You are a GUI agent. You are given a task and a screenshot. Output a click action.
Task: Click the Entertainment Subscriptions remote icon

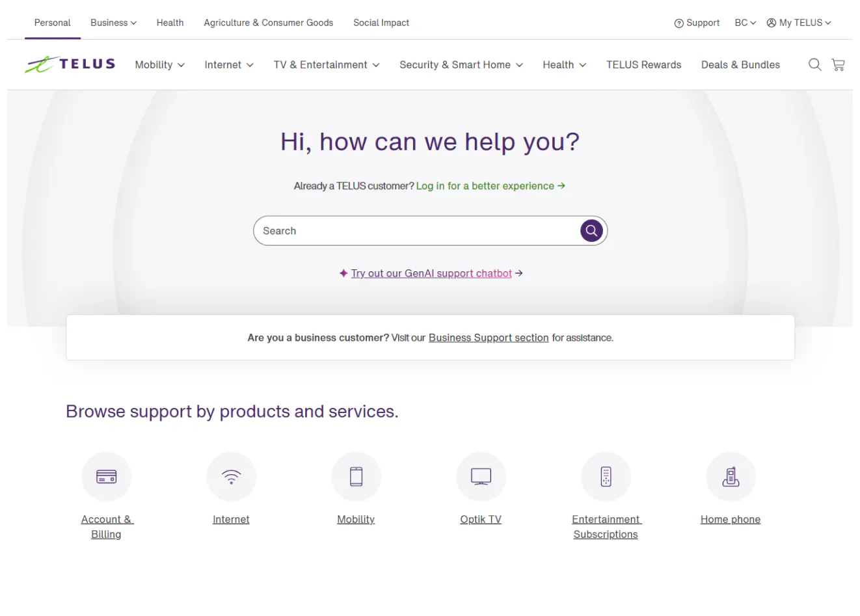click(x=606, y=477)
